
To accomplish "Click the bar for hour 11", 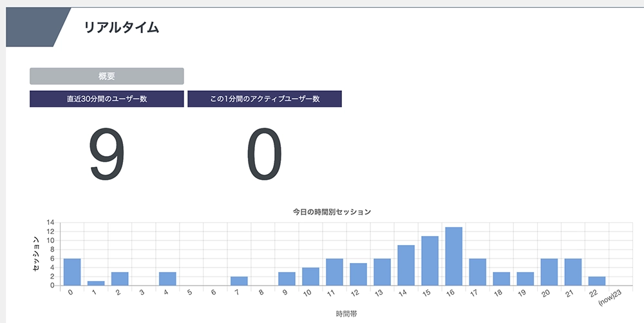I will [x=334, y=272].
